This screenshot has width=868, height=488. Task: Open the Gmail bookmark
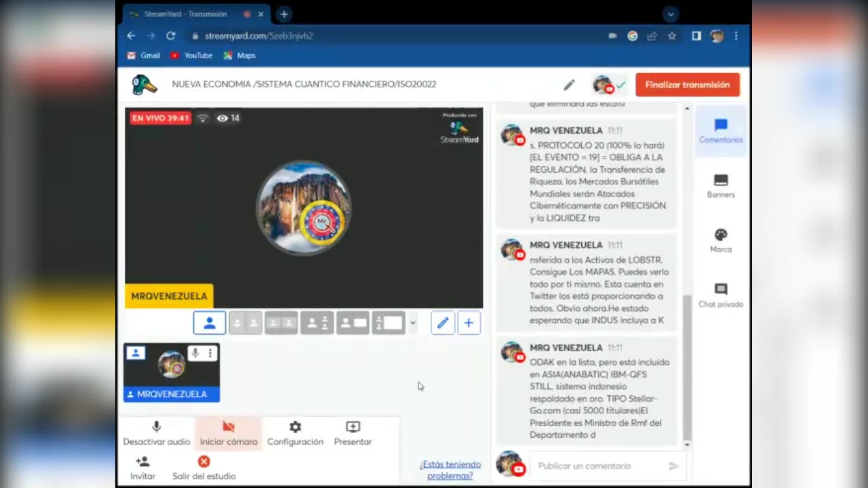143,56
